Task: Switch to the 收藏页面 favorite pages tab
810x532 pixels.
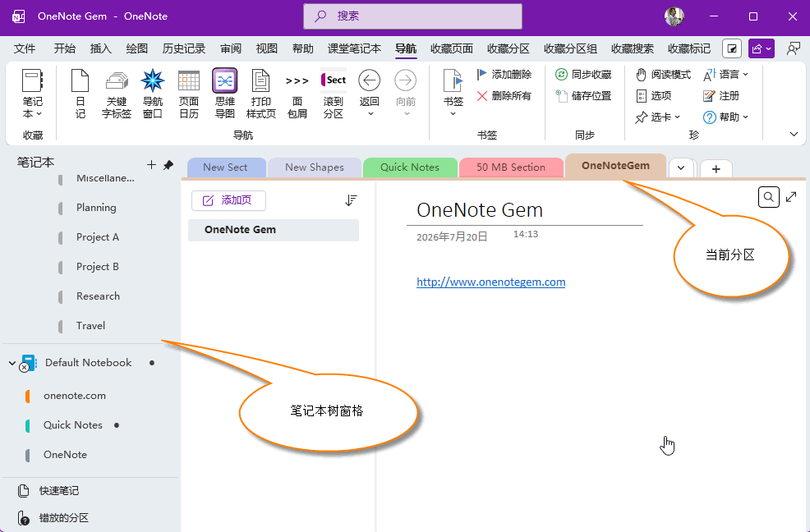Action: pyautogui.click(x=452, y=48)
